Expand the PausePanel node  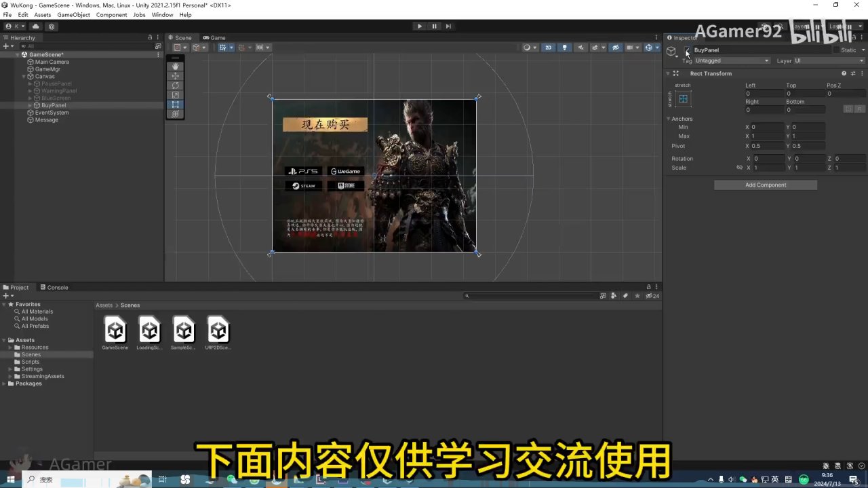pos(30,84)
